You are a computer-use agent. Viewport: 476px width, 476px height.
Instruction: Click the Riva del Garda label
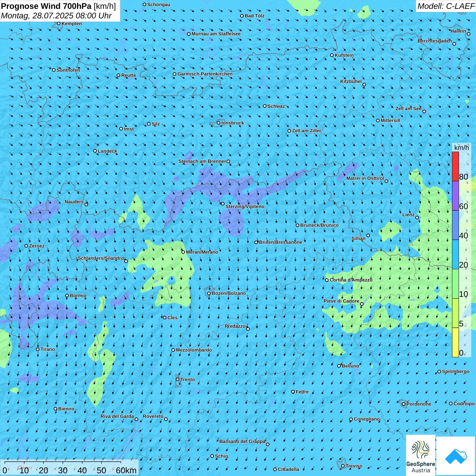point(117,416)
